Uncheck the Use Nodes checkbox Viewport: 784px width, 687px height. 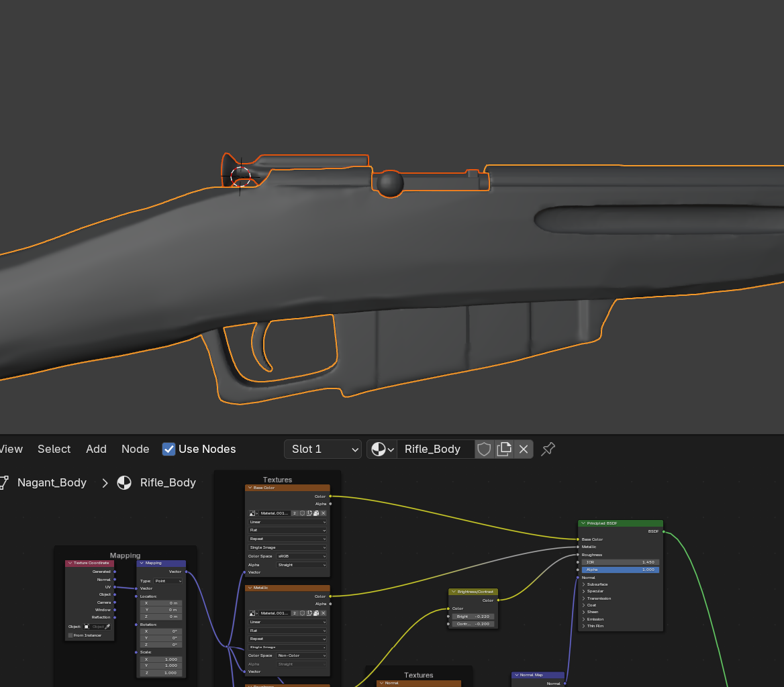[168, 449]
